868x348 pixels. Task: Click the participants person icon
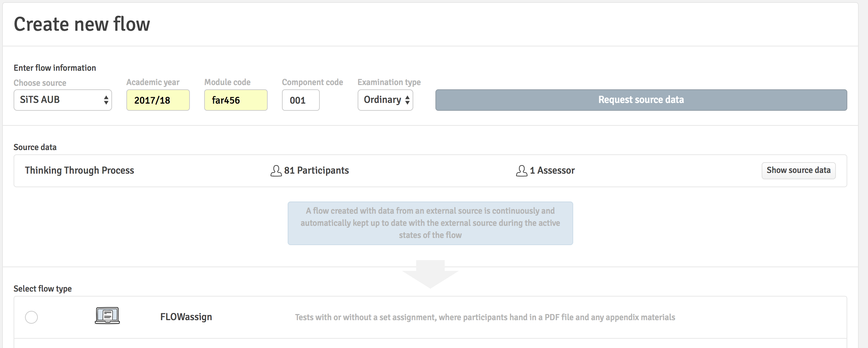(276, 171)
